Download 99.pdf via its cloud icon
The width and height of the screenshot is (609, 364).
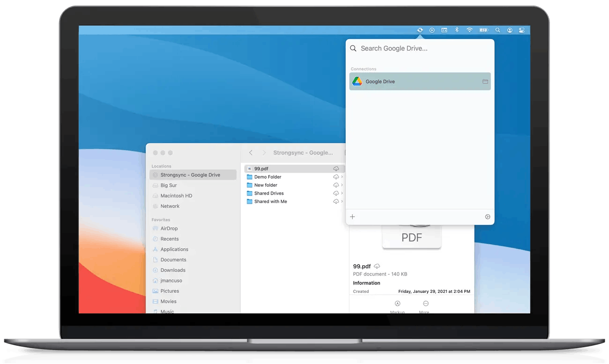tap(336, 168)
